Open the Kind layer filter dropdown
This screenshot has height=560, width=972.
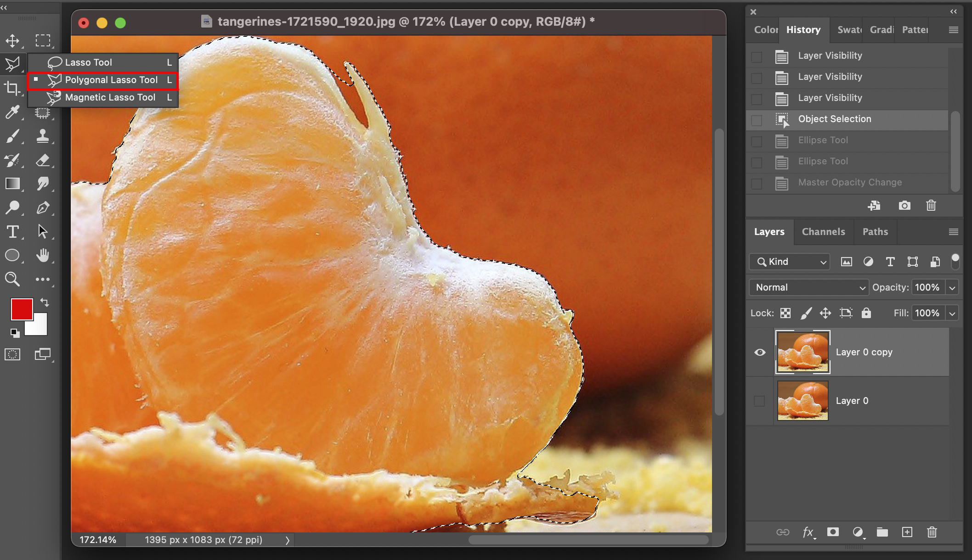pos(790,262)
